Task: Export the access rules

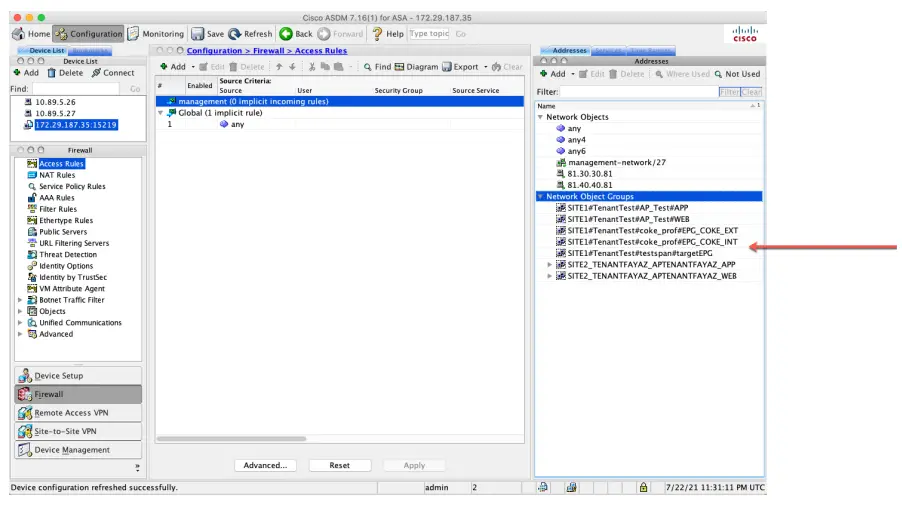Action: click(460, 67)
